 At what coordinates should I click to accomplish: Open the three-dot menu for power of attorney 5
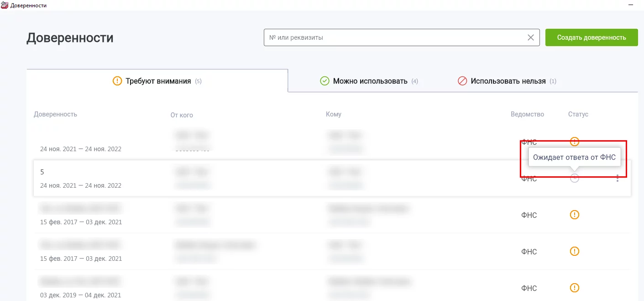pos(618,179)
